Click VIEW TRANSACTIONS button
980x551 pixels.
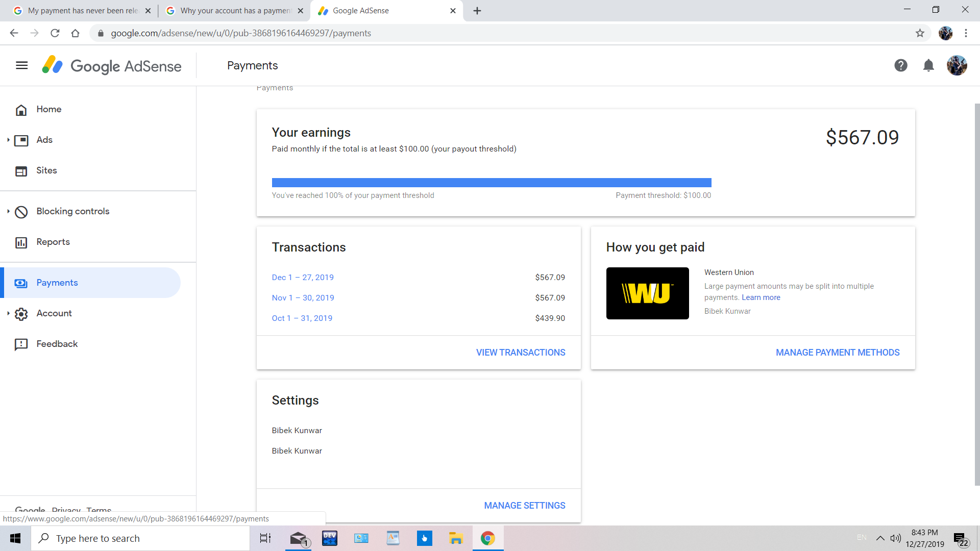tap(520, 353)
